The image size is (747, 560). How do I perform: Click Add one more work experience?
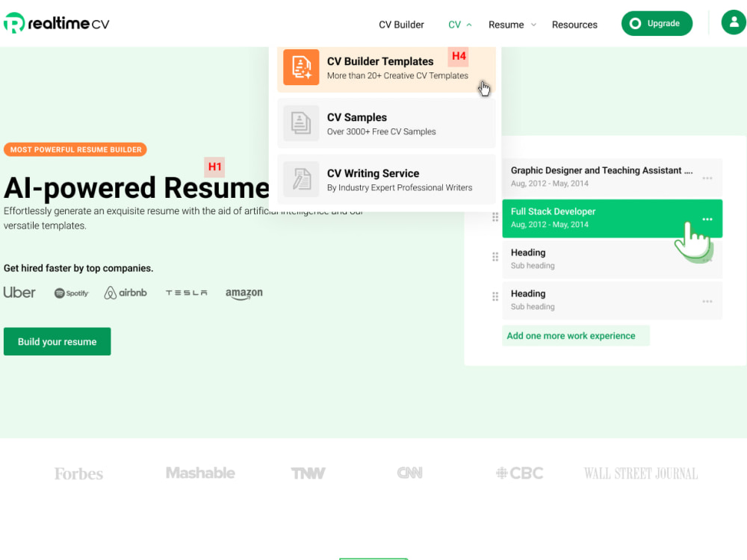575,336
